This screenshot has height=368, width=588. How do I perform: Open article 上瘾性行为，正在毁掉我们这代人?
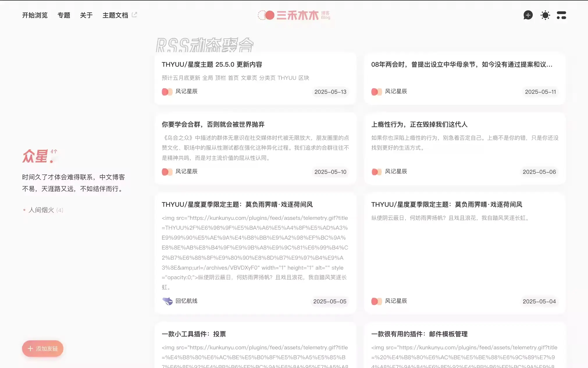click(x=419, y=124)
